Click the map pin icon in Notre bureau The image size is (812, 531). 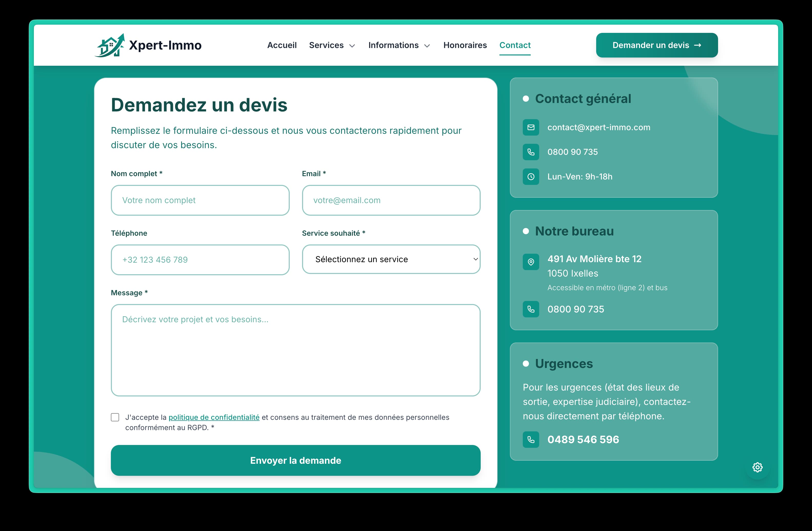531,262
